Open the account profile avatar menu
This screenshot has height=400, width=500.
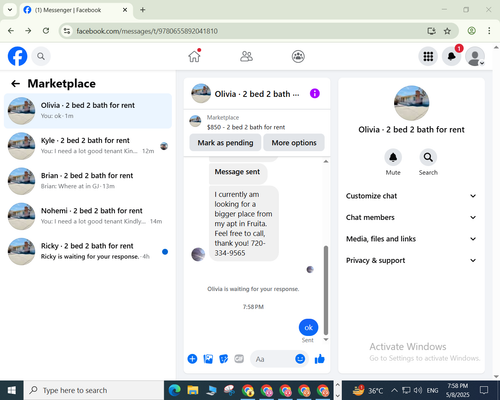[475, 56]
